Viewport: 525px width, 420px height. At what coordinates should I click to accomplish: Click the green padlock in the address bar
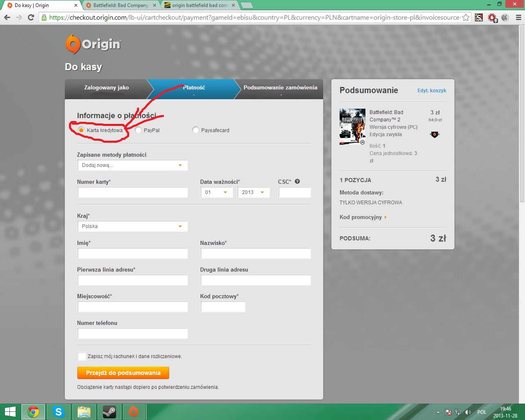pos(44,17)
